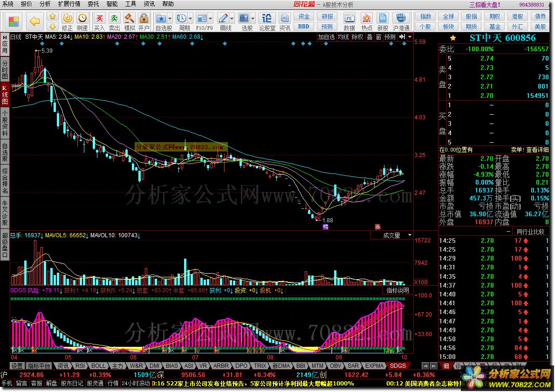Click the 涨 marker below the chart

[377, 227]
